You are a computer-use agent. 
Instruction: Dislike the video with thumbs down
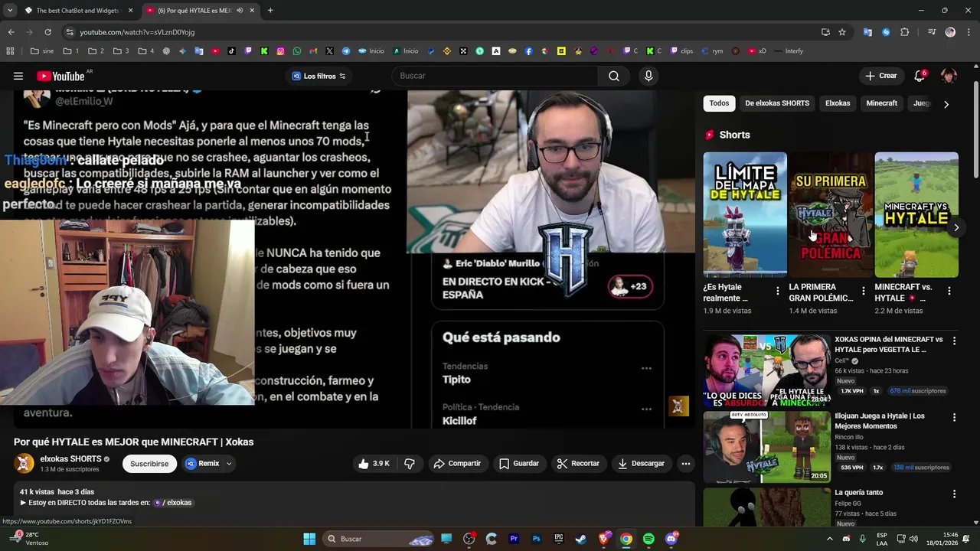(x=410, y=464)
